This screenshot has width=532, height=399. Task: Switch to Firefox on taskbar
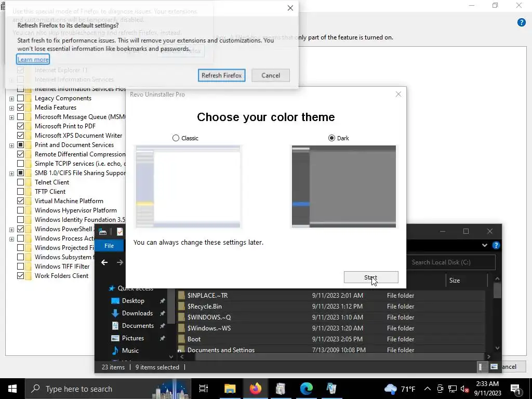tap(256, 389)
